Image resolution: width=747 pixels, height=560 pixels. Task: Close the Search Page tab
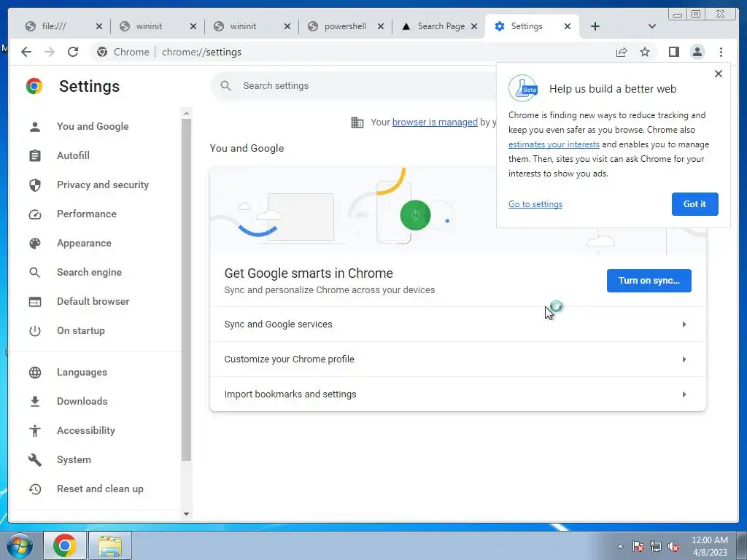[474, 26]
